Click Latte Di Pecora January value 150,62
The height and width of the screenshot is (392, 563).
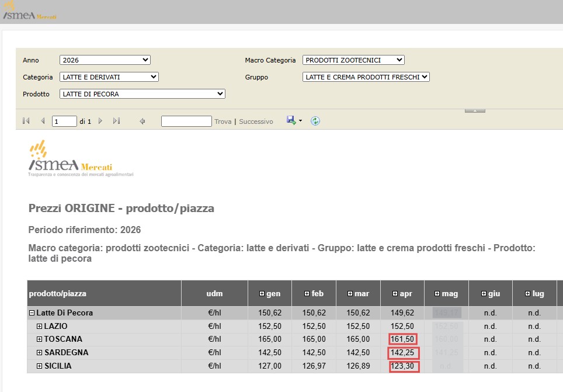pos(270,313)
